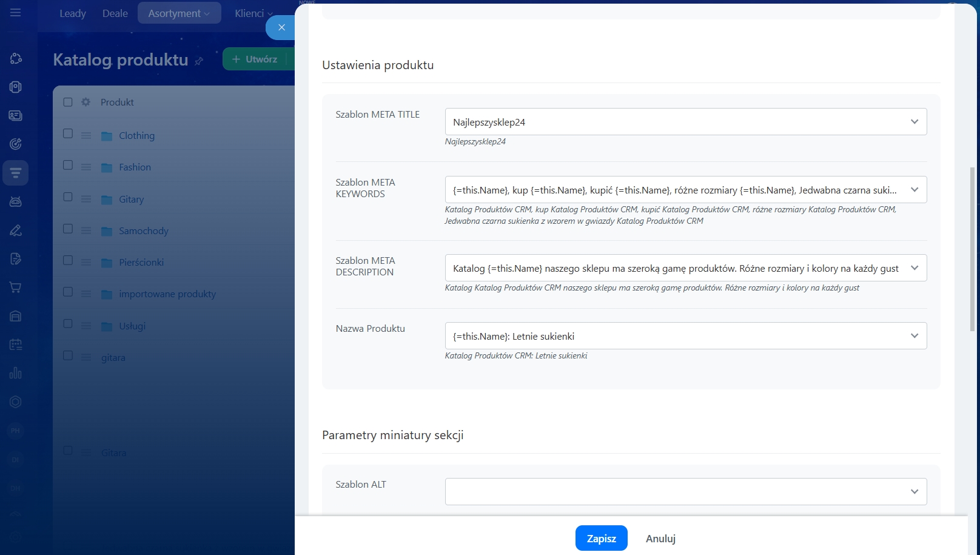
Task: Toggle the select-all checkbox in the Produkt header
Action: point(68,102)
